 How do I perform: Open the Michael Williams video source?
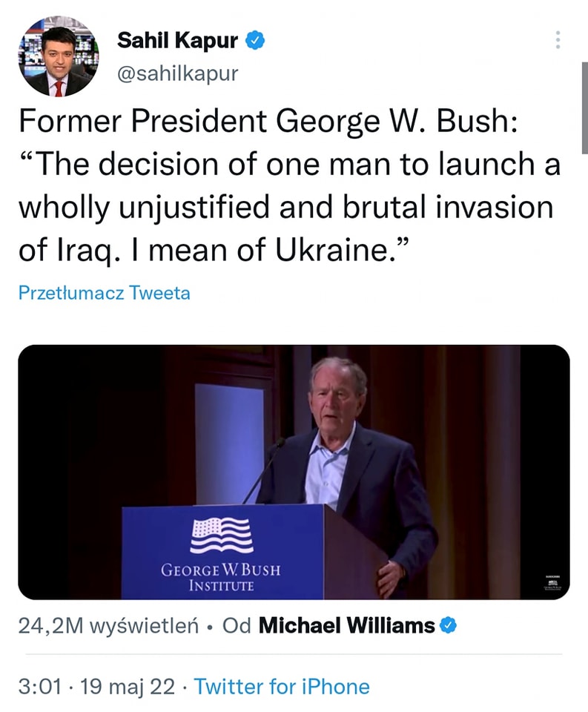point(346,626)
